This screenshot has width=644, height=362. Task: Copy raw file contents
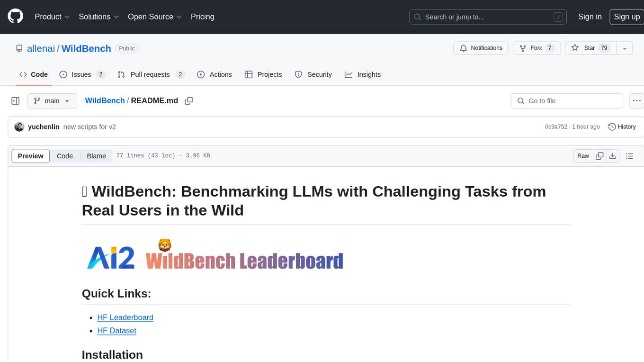tap(599, 156)
